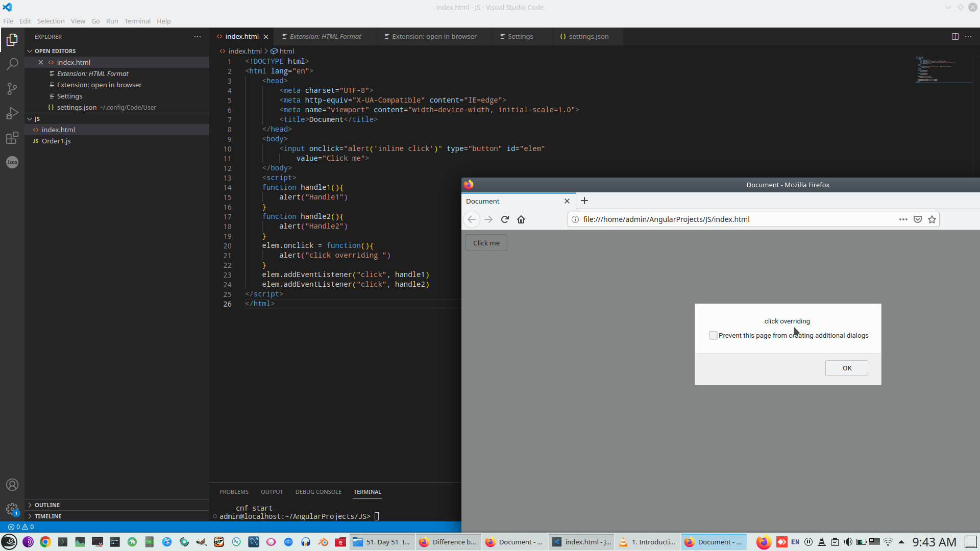The image size is (980, 551).
Task: Expand the OUTLINE section
Action: point(48,505)
